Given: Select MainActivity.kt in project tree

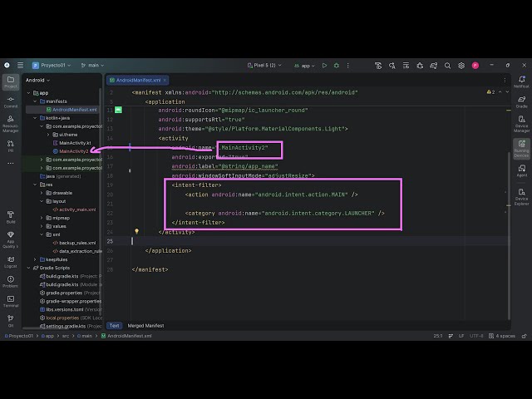Looking at the screenshot, I should click(x=72, y=143).
